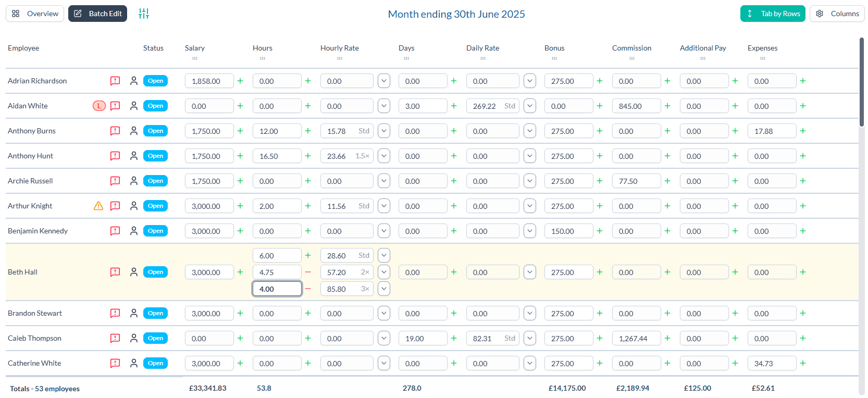Click Arthur Knight's orange warning triangle
This screenshot has height=398, width=868.
pyautogui.click(x=98, y=206)
